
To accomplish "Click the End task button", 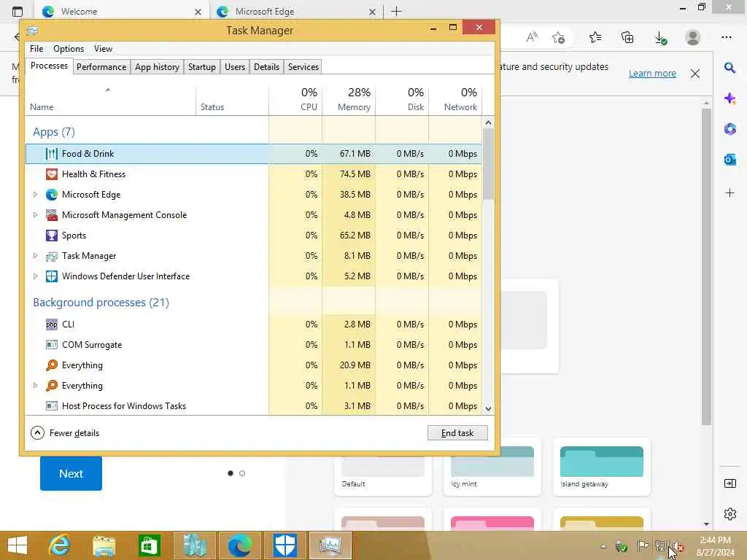I will (x=457, y=433).
